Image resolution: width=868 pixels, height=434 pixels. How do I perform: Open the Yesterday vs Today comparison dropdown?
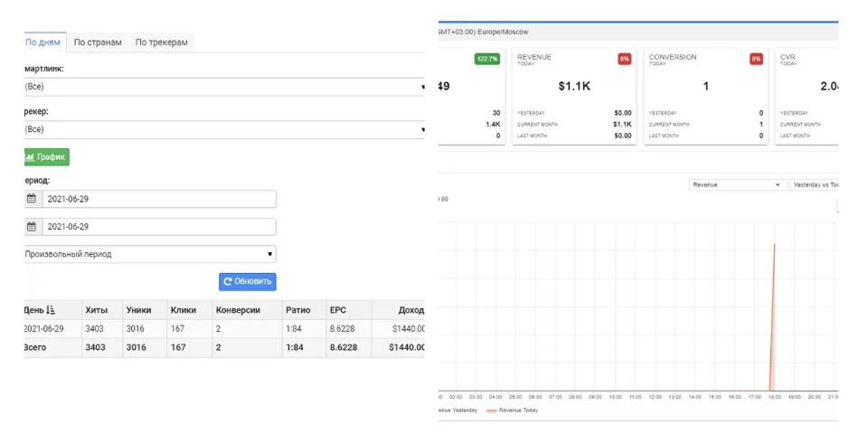814,184
